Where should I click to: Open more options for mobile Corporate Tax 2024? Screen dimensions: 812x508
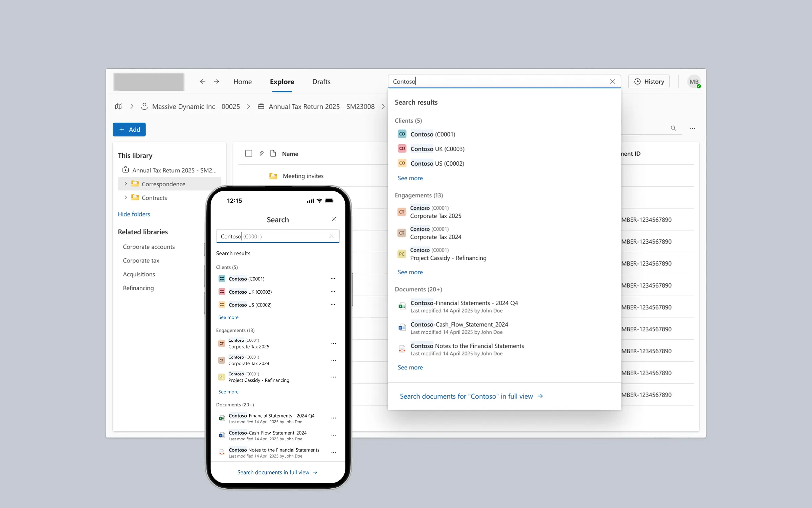click(x=334, y=360)
